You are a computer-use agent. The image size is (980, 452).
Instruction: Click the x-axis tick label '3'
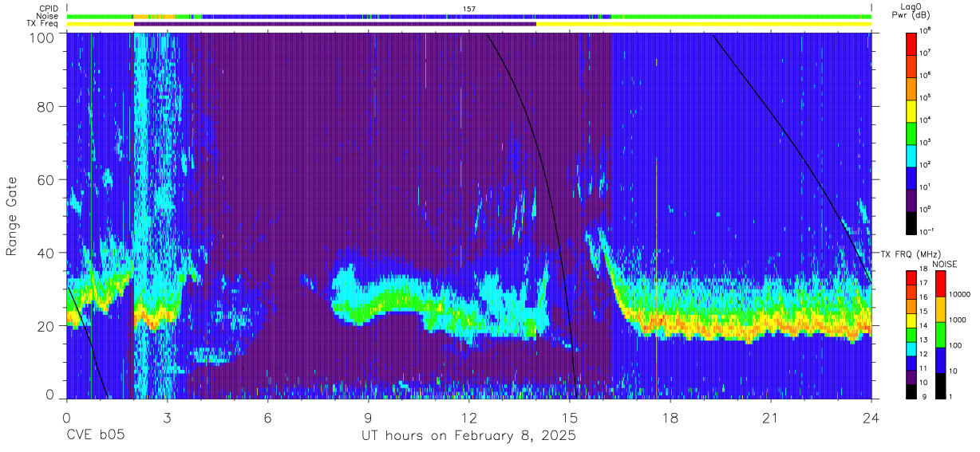pos(167,418)
